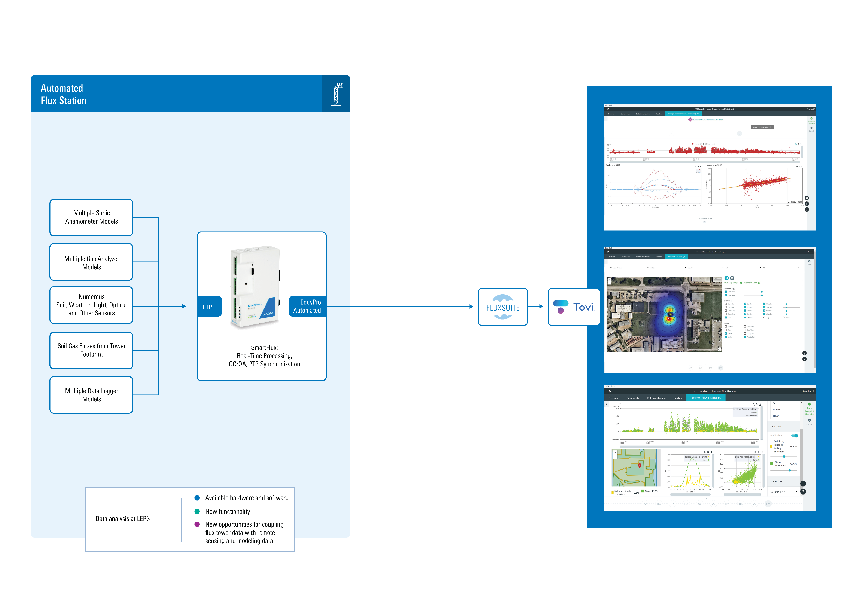This screenshot has width=863, height=616.
Task: Select the Terrain tiles radio button
Action: click(784, 317)
